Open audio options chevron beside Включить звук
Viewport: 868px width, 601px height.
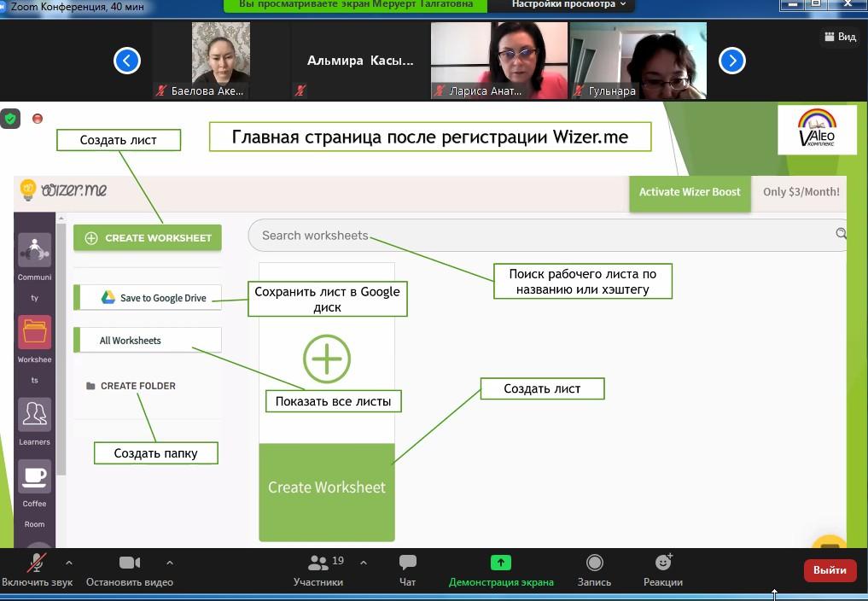(x=68, y=563)
